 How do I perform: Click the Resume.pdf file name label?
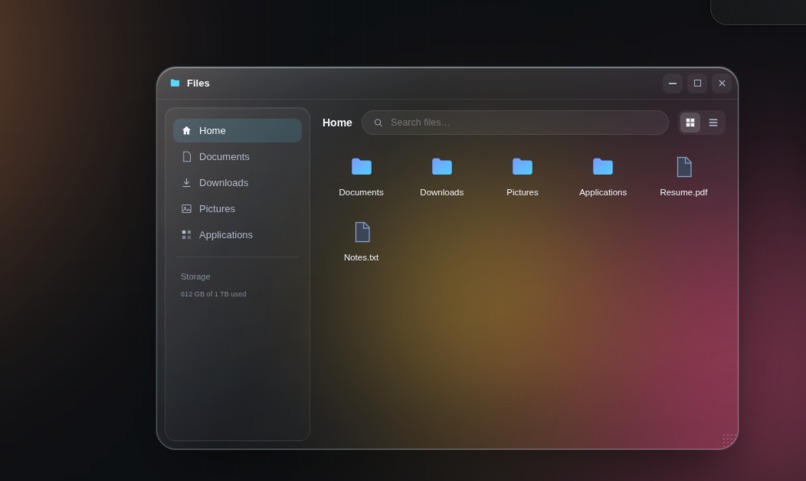(x=684, y=192)
